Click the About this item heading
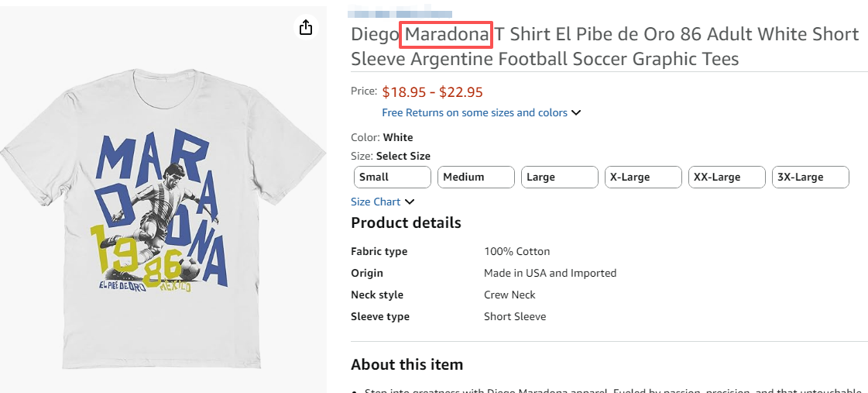The width and height of the screenshot is (868, 393). click(x=407, y=364)
